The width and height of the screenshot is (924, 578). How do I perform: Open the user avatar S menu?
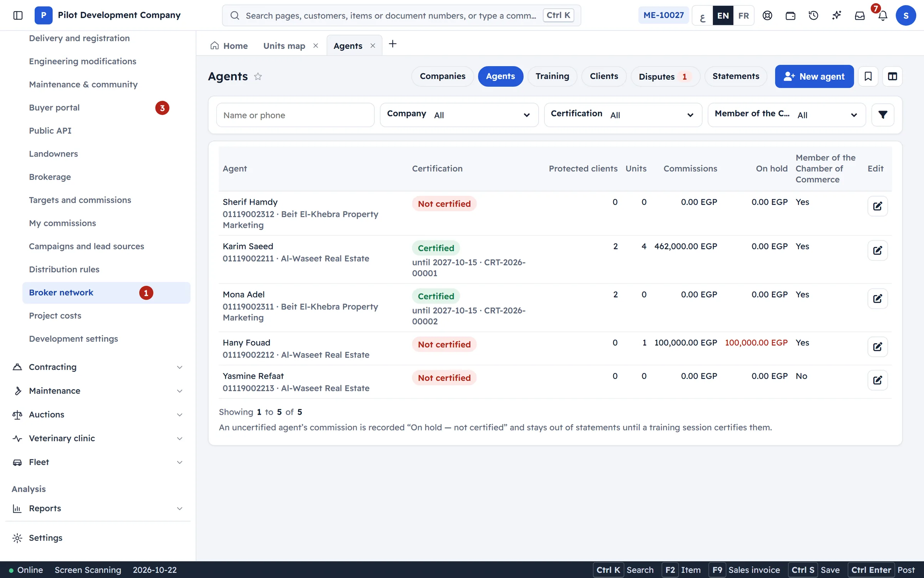coord(906,15)
